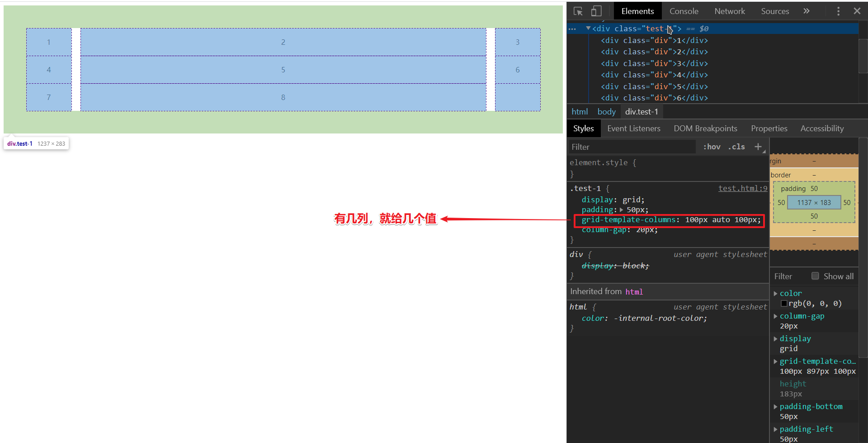Click the .test-1 selector in Styles
The height and width of the screenshot is (443, 868).
pyautogui.click(x=585, y=188)
